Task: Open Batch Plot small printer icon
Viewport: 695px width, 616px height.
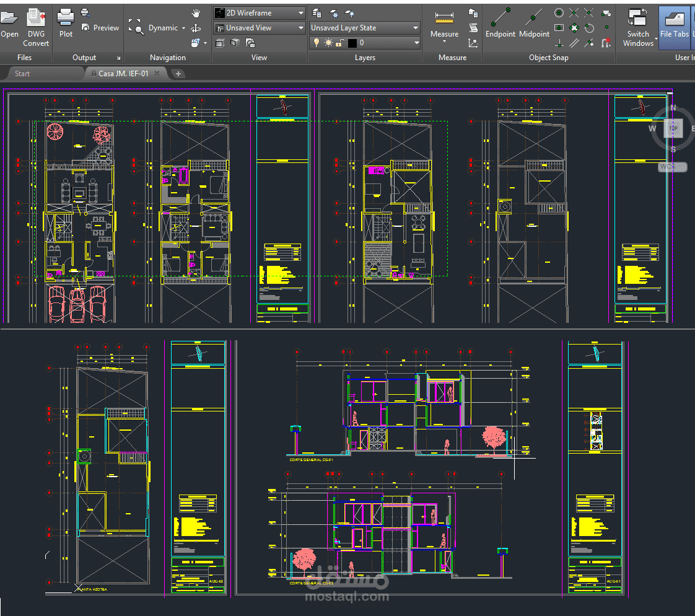Action: coord(85,13)
